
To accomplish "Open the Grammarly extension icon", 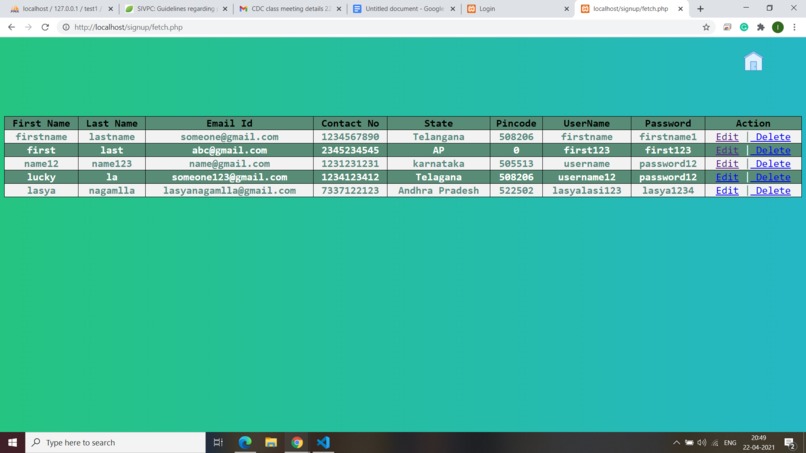I will [744, 27].
